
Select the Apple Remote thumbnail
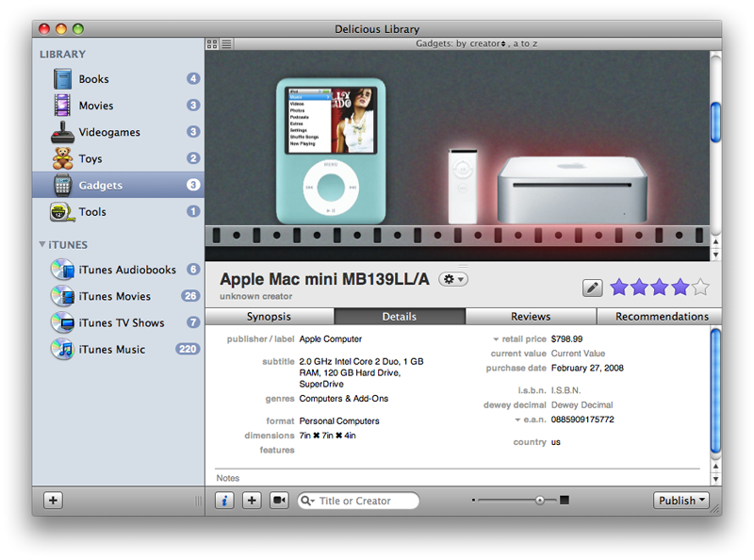click(x=463, y=187)
